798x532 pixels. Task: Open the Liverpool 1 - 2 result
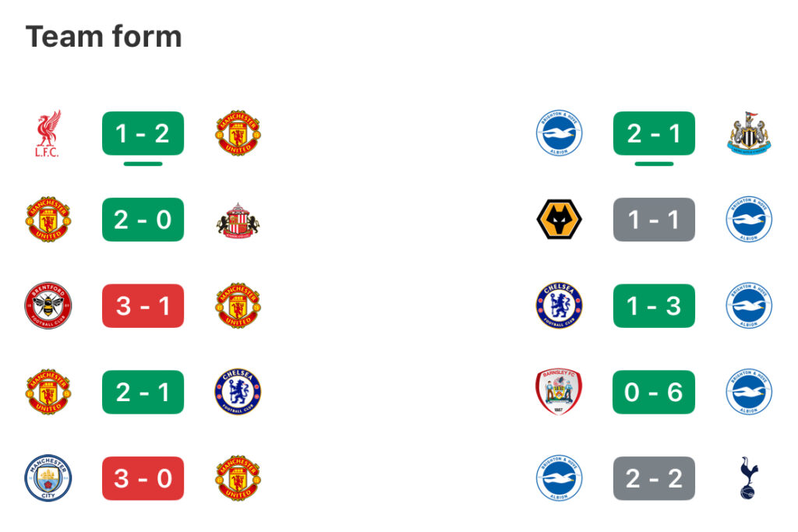143,134
